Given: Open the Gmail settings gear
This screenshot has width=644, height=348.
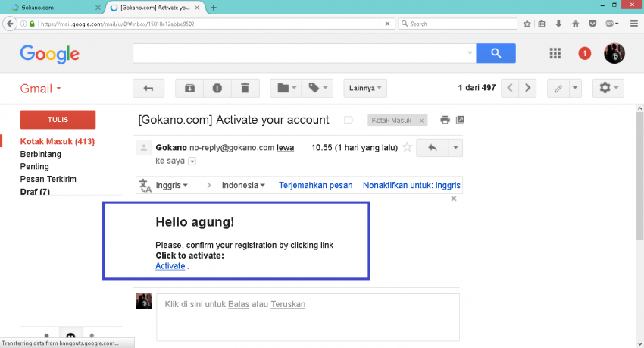Looking at the screenshot, I should [608, 88].
